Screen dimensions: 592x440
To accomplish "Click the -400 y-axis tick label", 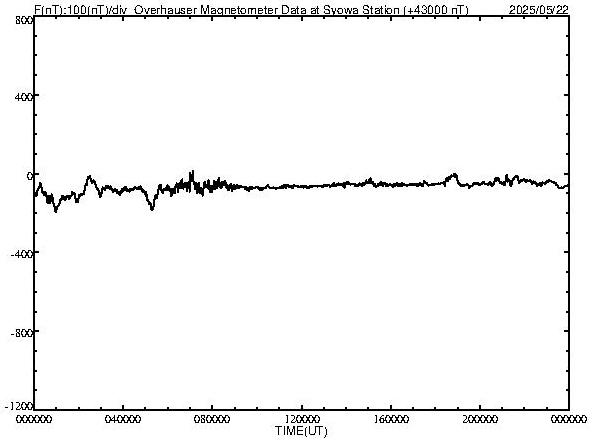I will pyautogui.click(x=23, y=254).
